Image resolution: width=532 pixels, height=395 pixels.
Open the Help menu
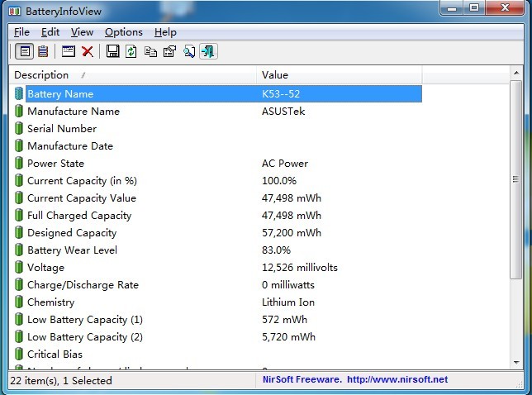(165, 32)
